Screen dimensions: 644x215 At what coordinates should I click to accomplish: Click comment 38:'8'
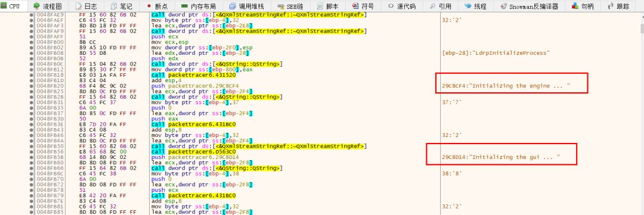[452, 173]
